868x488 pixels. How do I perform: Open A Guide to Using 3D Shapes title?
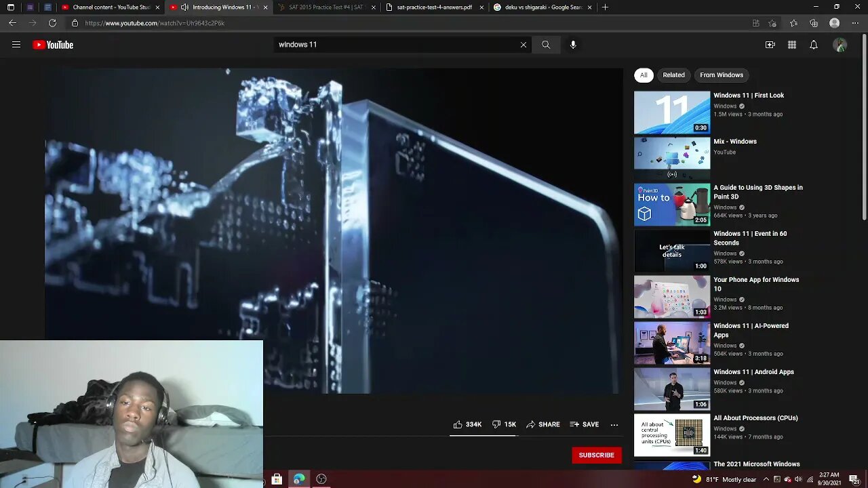(758, 192)
